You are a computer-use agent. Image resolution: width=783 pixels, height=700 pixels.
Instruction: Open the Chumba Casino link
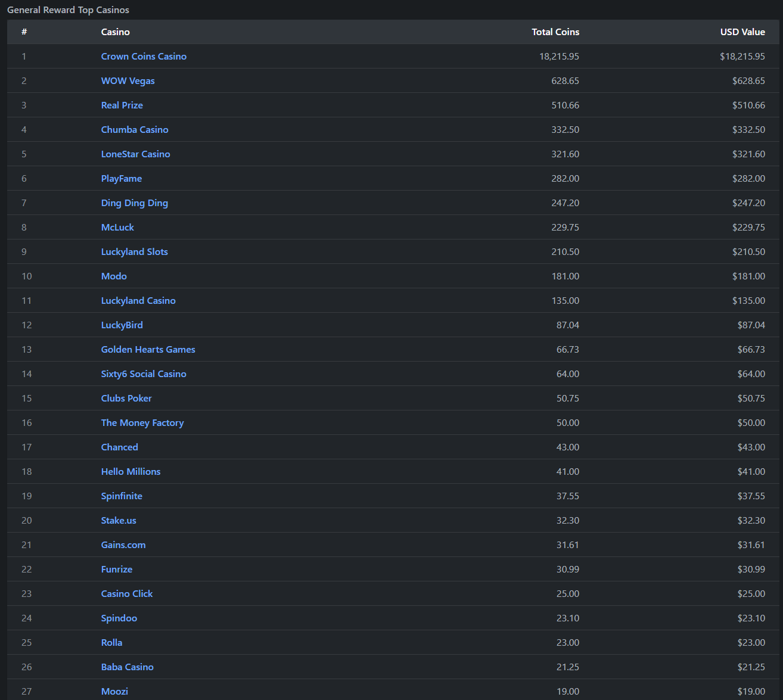click(135, 129)
